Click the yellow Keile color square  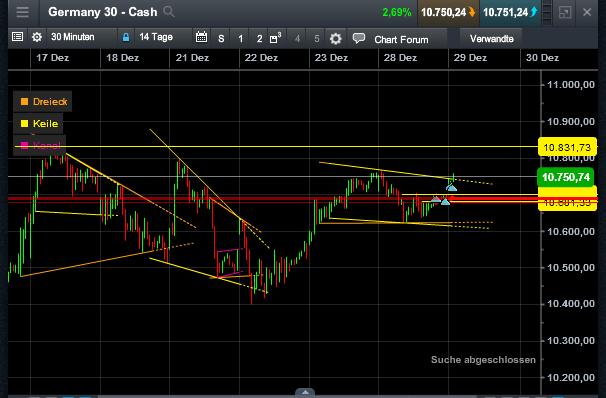[x=24, y=124]
